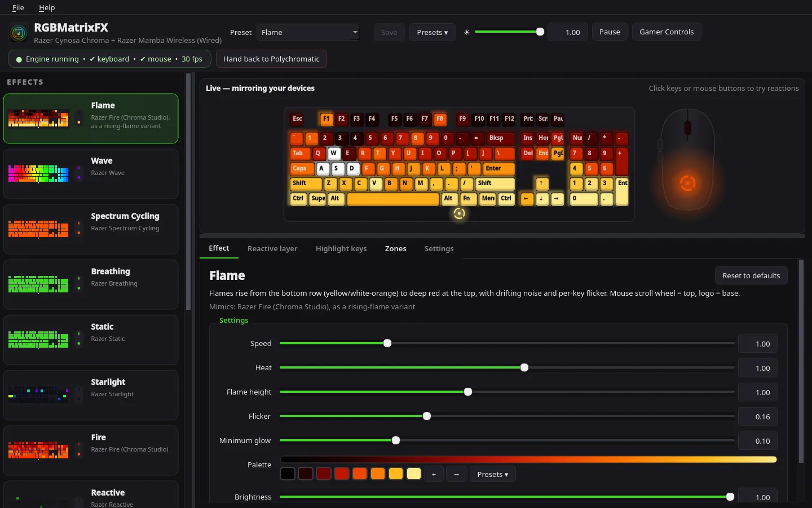Open the File menu

click(x=18, y=7)
